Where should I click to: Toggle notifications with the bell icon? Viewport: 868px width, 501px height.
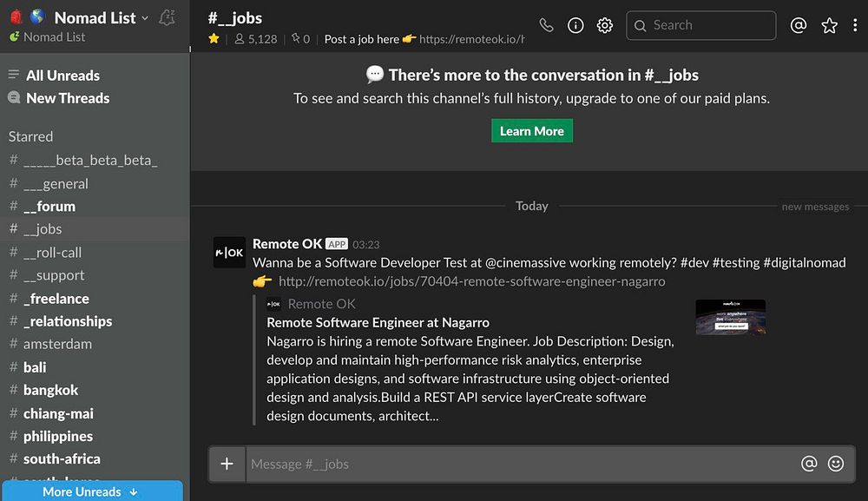coord(168,17)
